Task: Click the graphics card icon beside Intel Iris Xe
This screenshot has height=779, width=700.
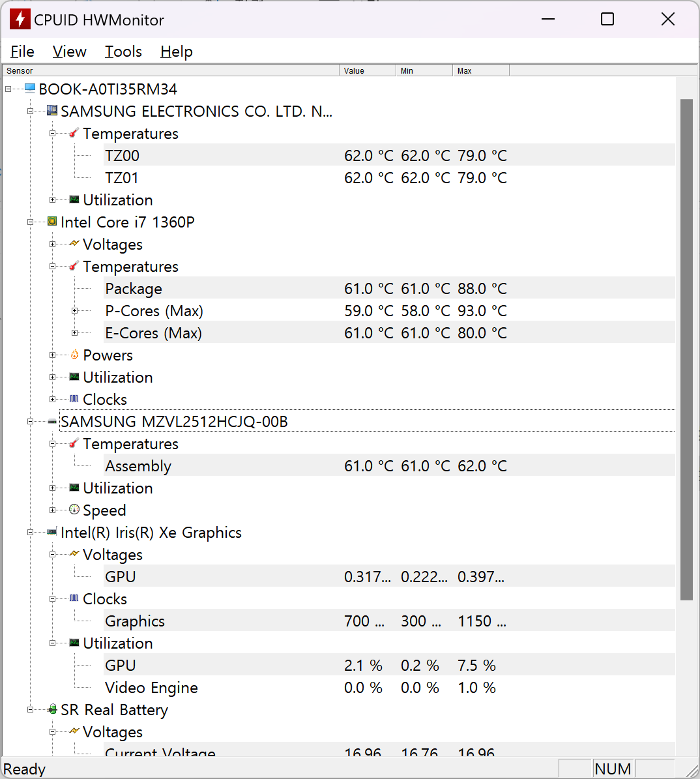Action: [x=51, y=532]
